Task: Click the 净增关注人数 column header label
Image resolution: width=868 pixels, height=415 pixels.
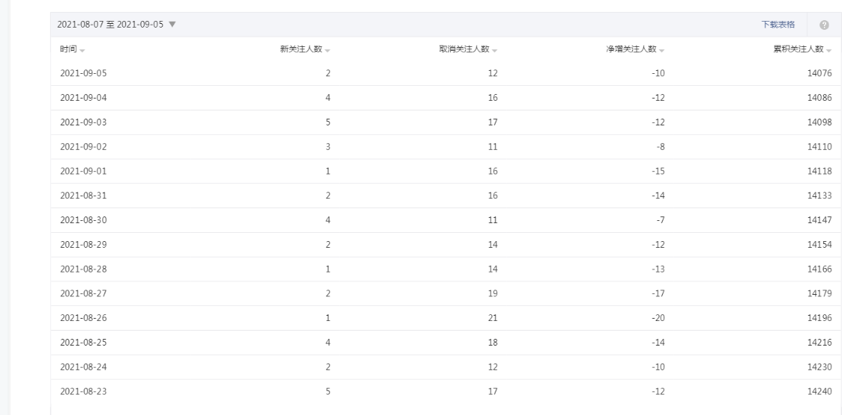Action: pos(631,49)
